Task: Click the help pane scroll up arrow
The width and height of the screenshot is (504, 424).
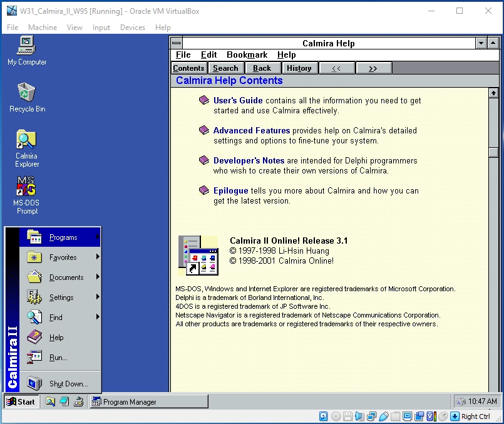Action: tap(493, 93)
